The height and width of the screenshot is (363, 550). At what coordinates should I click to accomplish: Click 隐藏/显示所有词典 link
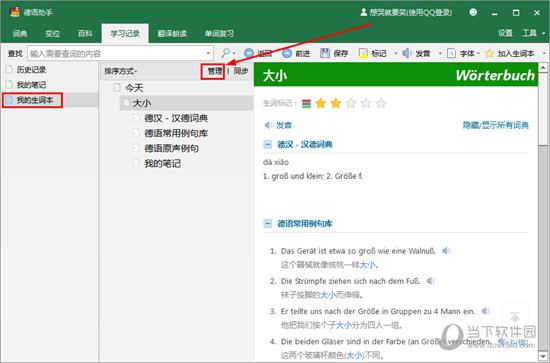pos(496,125)
